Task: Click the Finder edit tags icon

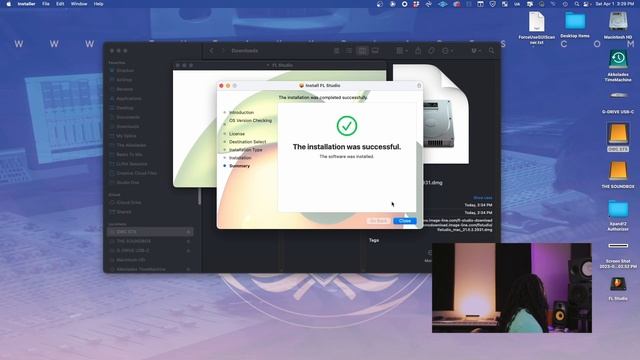Action: click(431, 51)
